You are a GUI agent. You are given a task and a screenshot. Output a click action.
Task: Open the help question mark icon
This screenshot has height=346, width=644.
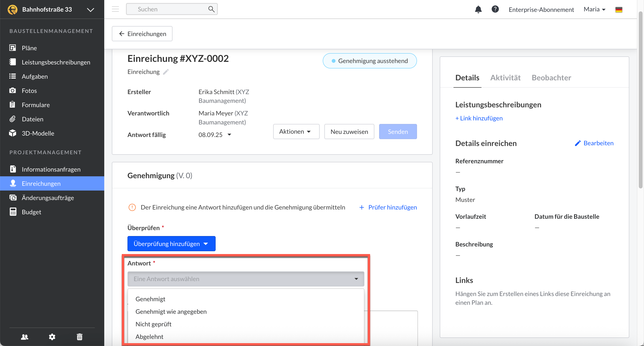495,9
